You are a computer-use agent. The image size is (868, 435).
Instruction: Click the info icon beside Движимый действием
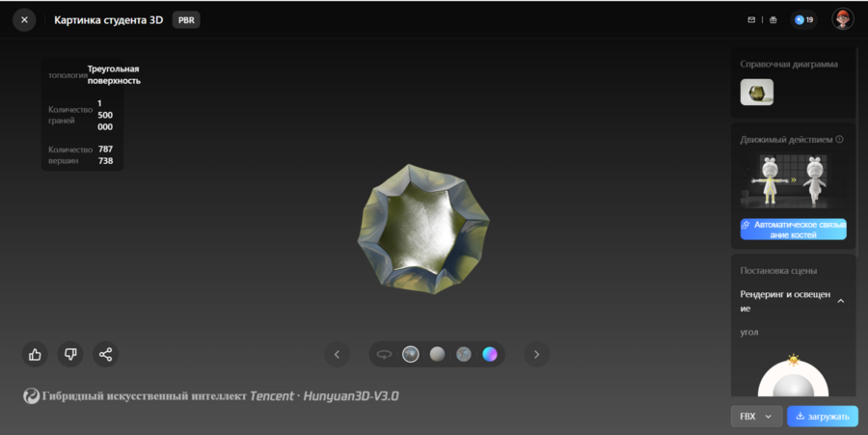tap(839, 140)
